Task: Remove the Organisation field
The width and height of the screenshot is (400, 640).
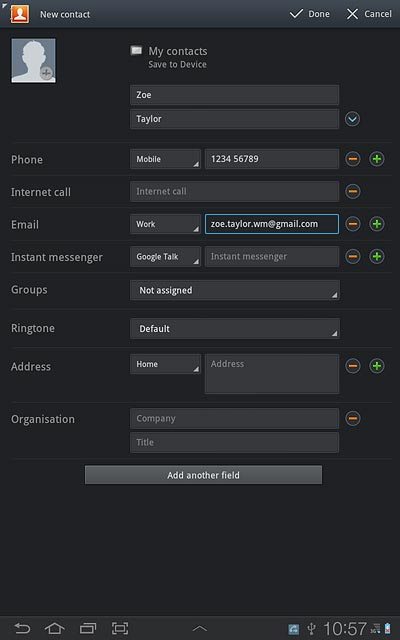Action: [353, 418]
